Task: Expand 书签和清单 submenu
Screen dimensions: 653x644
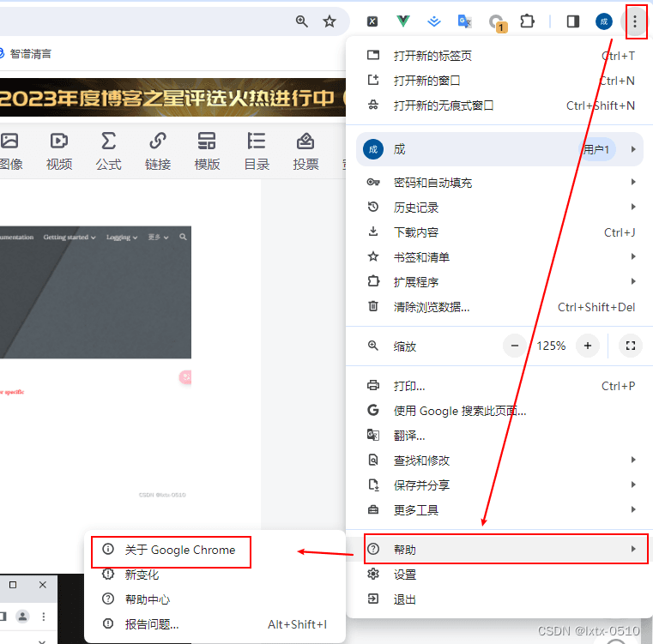Action: [x=499, y=257]
